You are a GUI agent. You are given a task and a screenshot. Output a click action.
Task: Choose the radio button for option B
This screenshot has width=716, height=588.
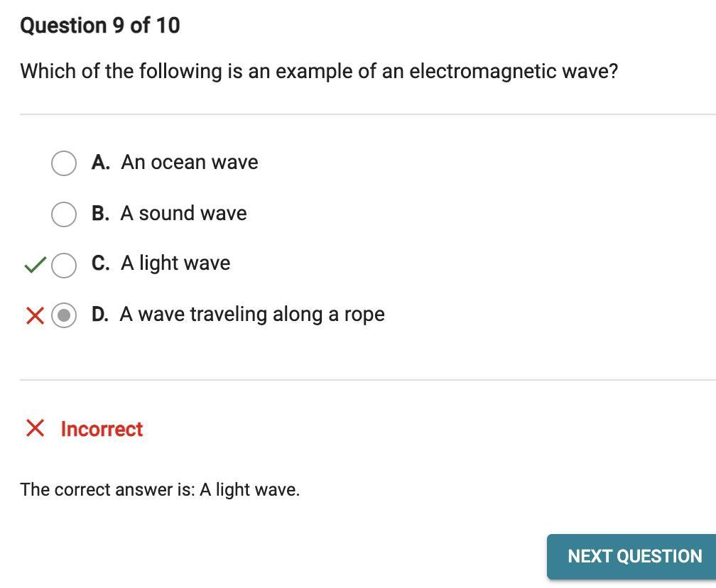[x=64, y=214]
